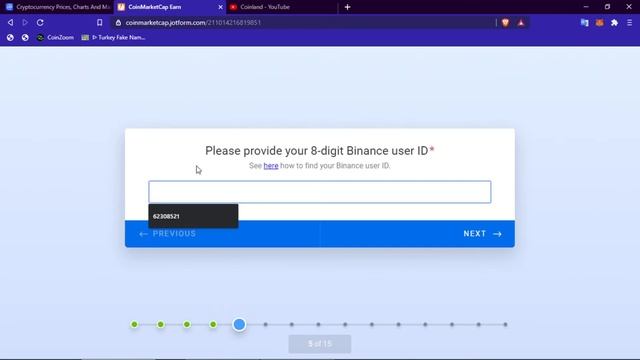Jump to second progress step dot
This screenshot has height=360, width=640.
click(x=160, y=324)
